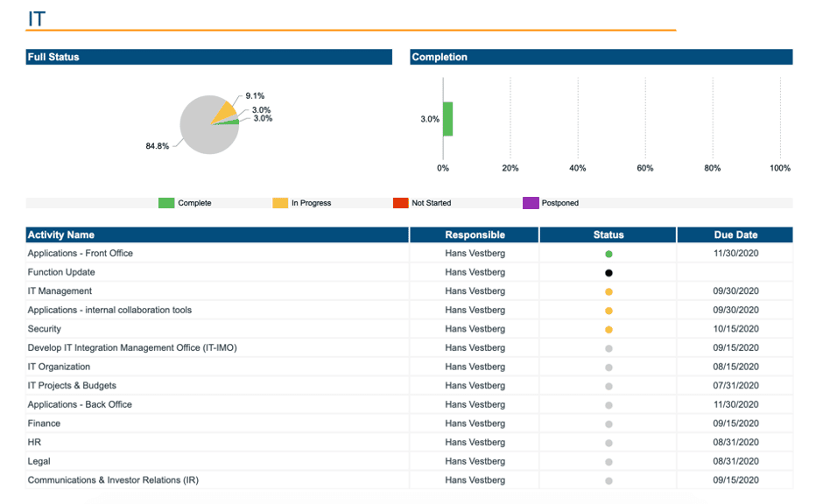Click gray status dot for IT Organization
The height and width of the screenshot is (504, 823).
[x=608, y=367]
